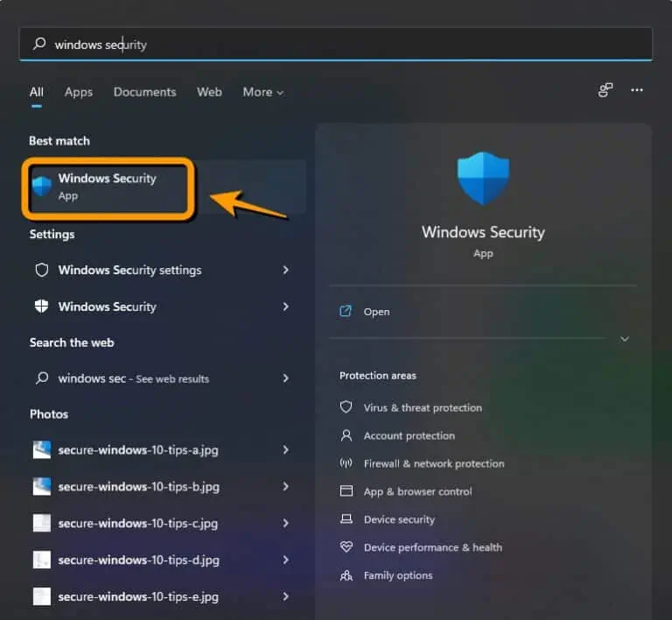Screen dimensions: 672x620
Task: Click the shield outline icon beside Windows Security settings
Action: (x=42, y=270)
